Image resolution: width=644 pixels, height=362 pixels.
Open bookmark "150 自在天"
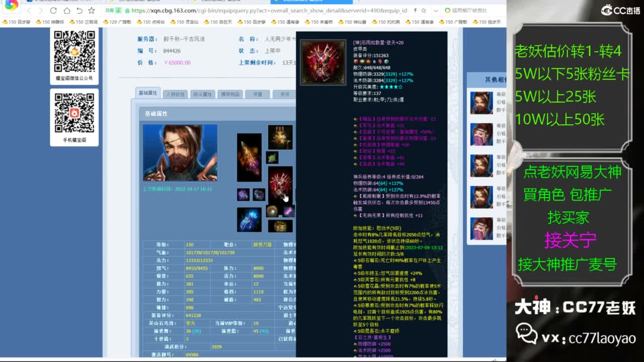point(218,22)
